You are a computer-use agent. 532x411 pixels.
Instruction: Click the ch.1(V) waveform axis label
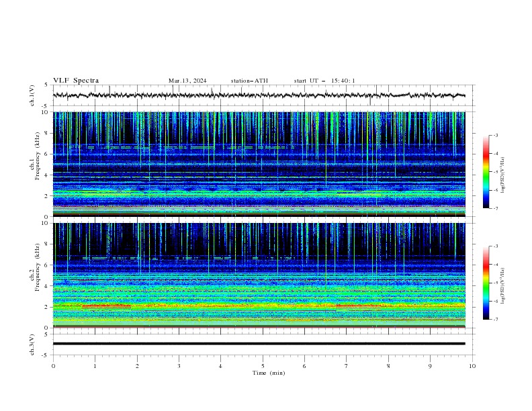tap(32, 95)
